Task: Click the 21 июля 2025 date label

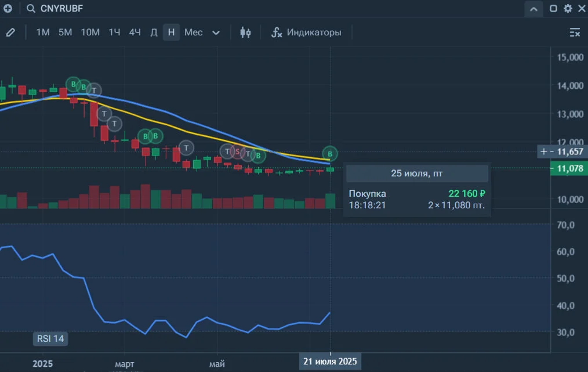Action: 330,362
